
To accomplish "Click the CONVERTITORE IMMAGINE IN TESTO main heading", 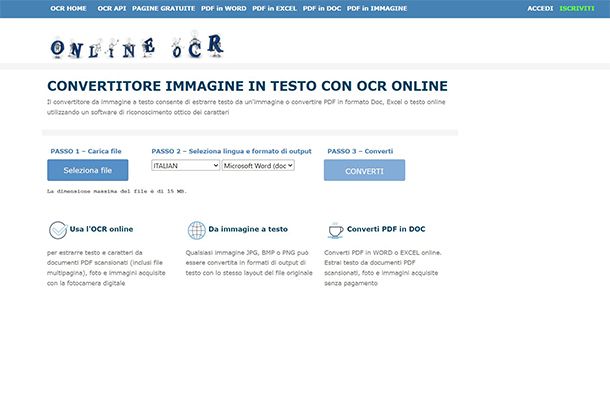I will click(x=247, y=86).
